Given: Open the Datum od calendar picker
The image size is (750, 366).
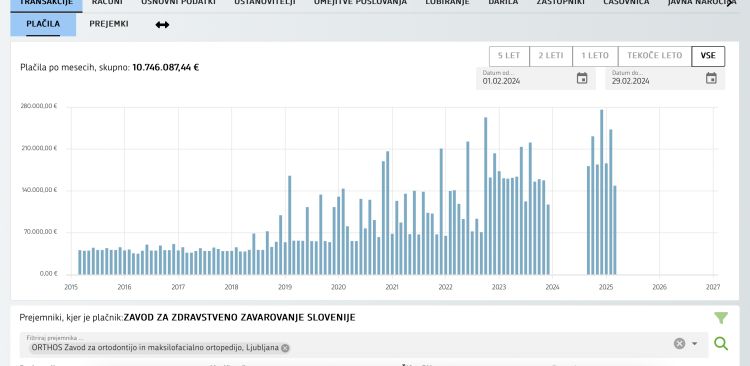Looking at the screenshot, I should tap(582, 78).
